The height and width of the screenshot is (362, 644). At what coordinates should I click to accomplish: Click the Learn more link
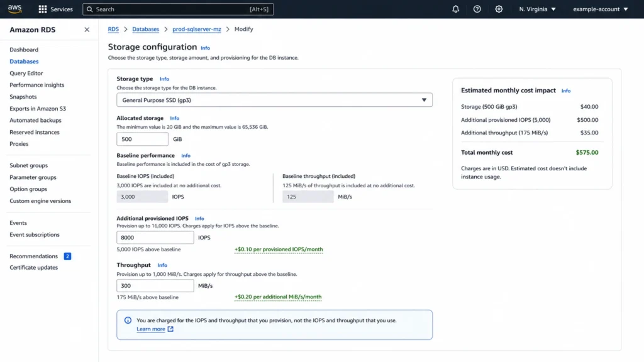(x=151, y=329)
